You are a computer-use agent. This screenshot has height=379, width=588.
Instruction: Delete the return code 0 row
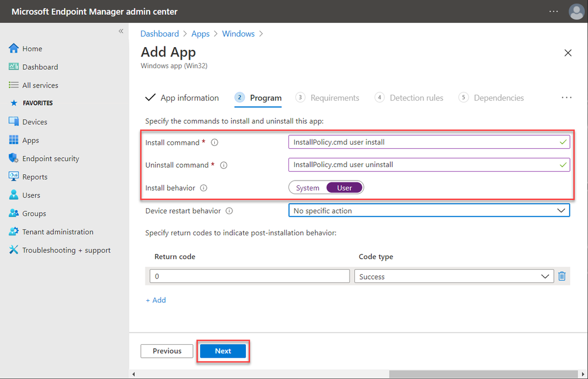click(x=562, y=276)
